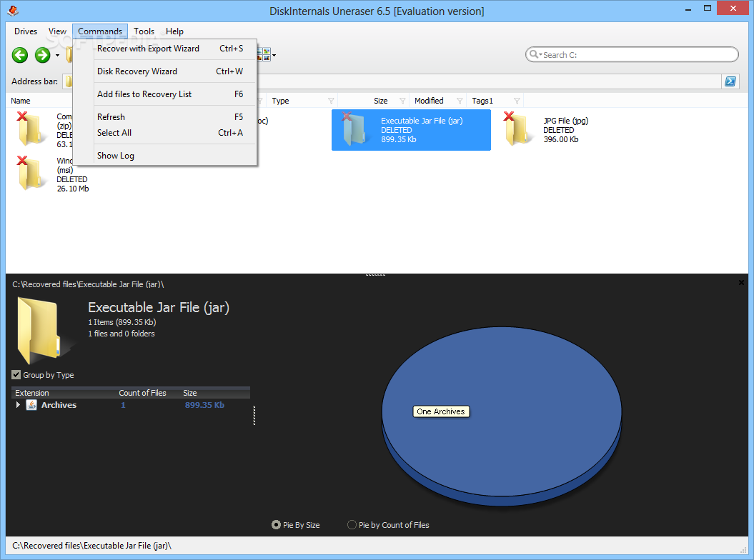Screen dimensions: 754x560
Task: Open the Help menu
Action: tap(174, 31)
